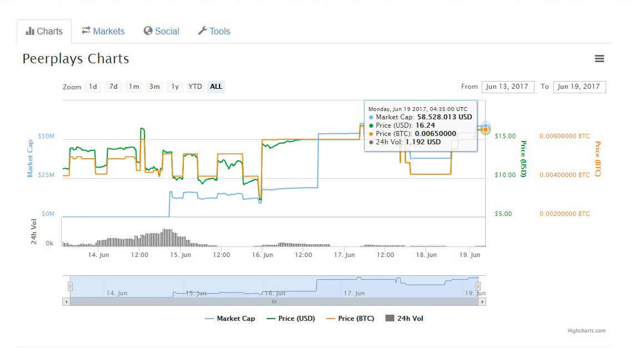Image resolution: width=644 pixels, height=348 pixels.
Task: Click the Peerplays Charts heading
Action: pyautogui.click(x=76, y=59)
